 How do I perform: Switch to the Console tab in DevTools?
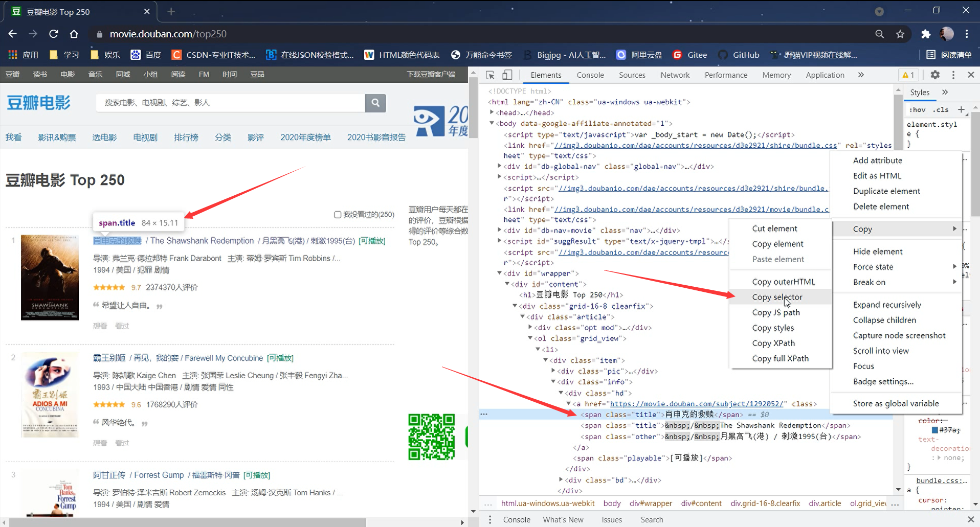[590, 75]
